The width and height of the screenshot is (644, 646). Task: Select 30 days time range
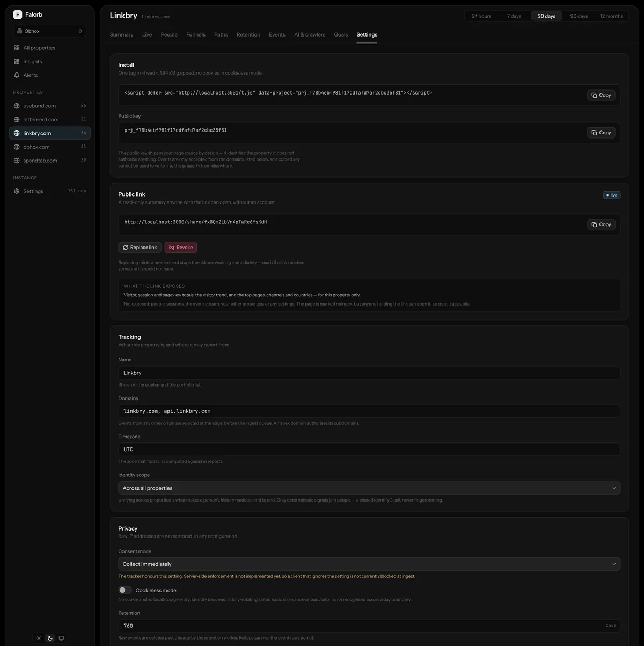(x=547, y=16)
